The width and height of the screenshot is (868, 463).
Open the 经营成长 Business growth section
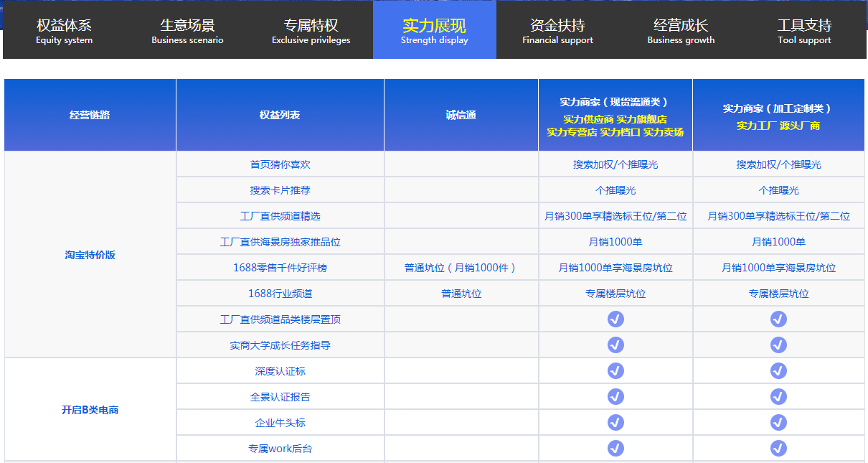[x=680, y=30]
